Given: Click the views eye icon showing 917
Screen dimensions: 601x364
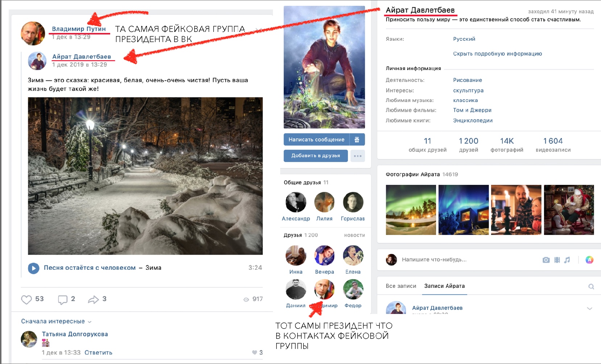Looking at the screenshot, I should (246, 299).
